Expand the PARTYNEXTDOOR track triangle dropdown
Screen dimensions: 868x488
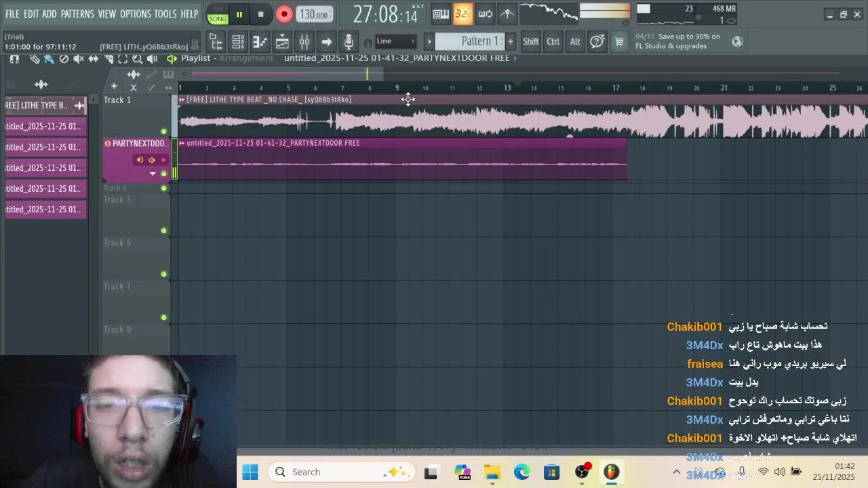tap(153, 174)
